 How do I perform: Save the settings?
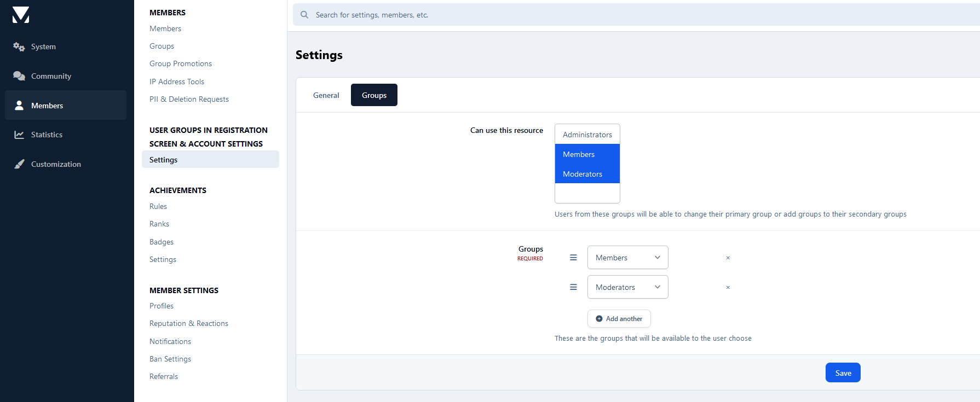[843, 373]
